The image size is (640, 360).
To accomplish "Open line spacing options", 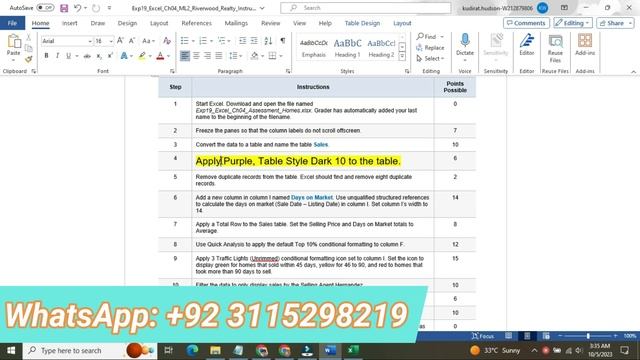I will (236, 56).
